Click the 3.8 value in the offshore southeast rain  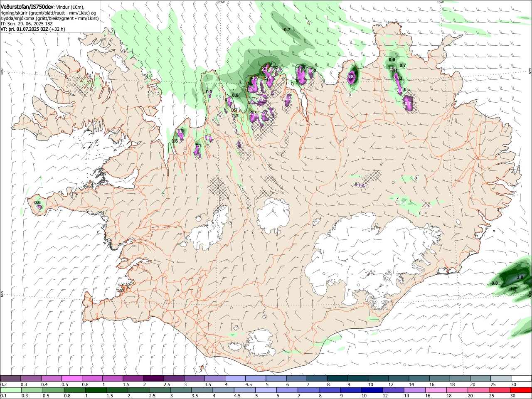coord(520,277)
